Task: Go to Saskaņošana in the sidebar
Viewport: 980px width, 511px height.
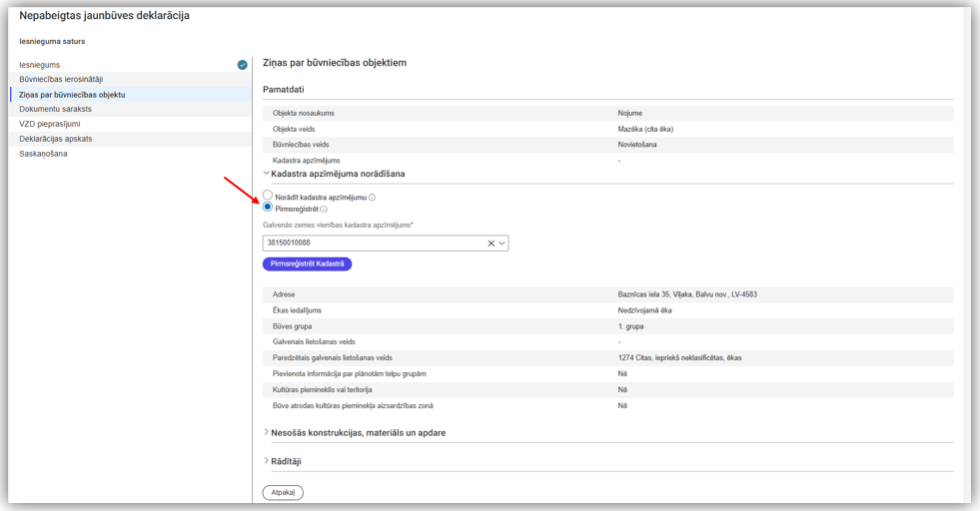Action: pos(43,154)
